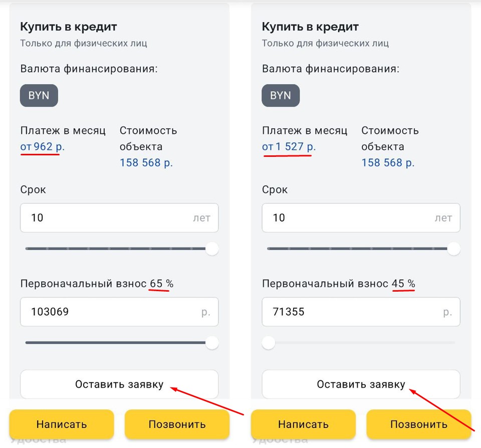Click the term slider handle above the 65% label
Image resolution: width=481 pixels, height=448 pixels.
(x=212, y=249)
